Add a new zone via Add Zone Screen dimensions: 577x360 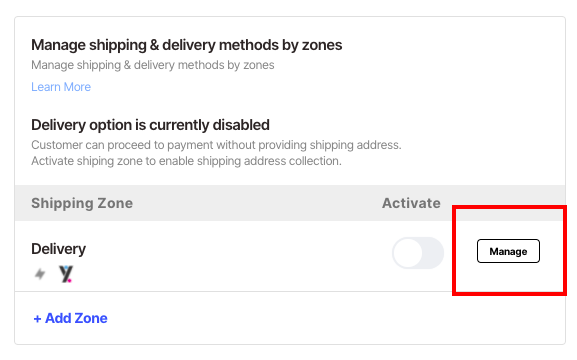(70, 318)
